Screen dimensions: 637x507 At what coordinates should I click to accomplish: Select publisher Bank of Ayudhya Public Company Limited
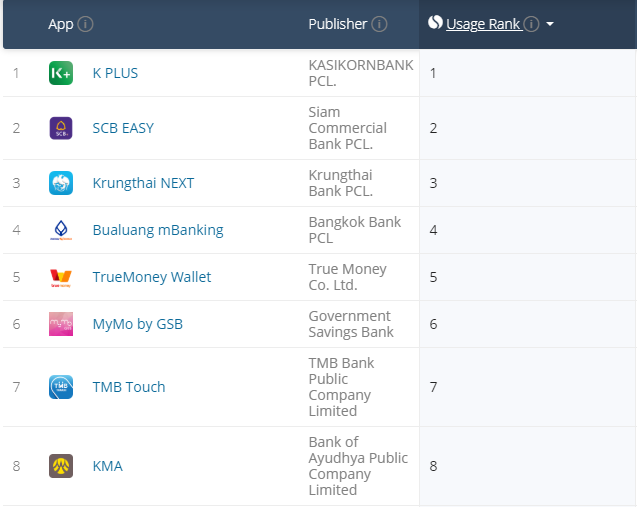click(x=358, y=466)
